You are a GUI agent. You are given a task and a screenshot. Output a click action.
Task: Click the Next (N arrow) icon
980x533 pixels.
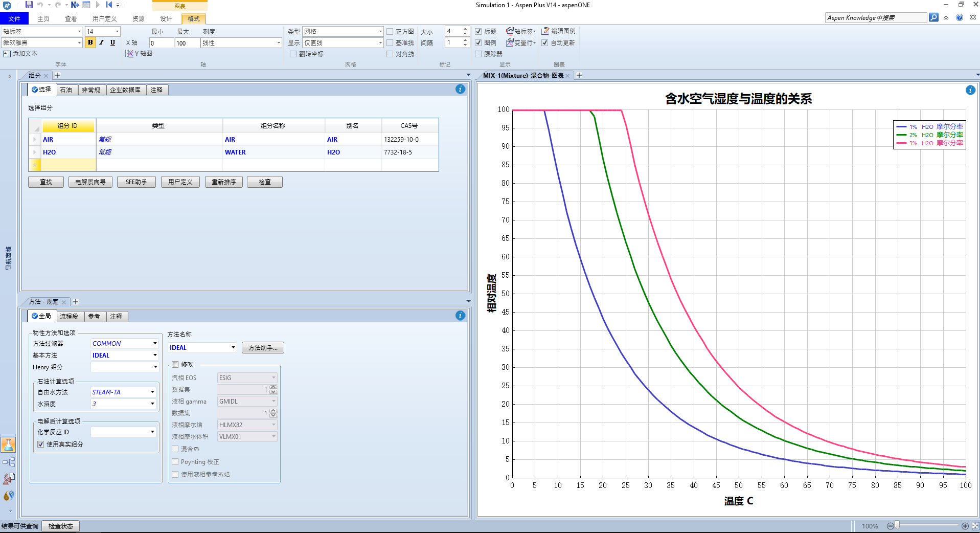[75, 5]
